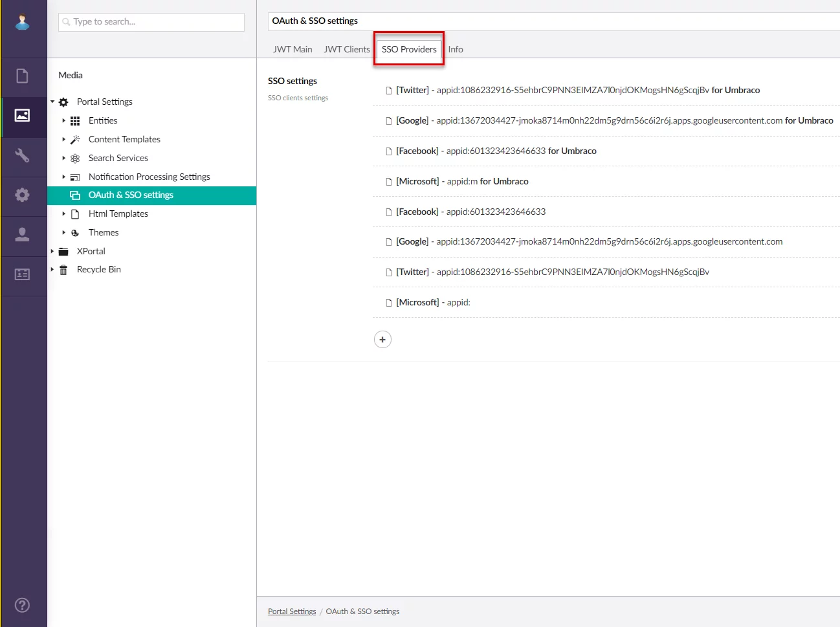Switch to the JWT Main tab
This screenshot has width=840, height=627.
293,49
